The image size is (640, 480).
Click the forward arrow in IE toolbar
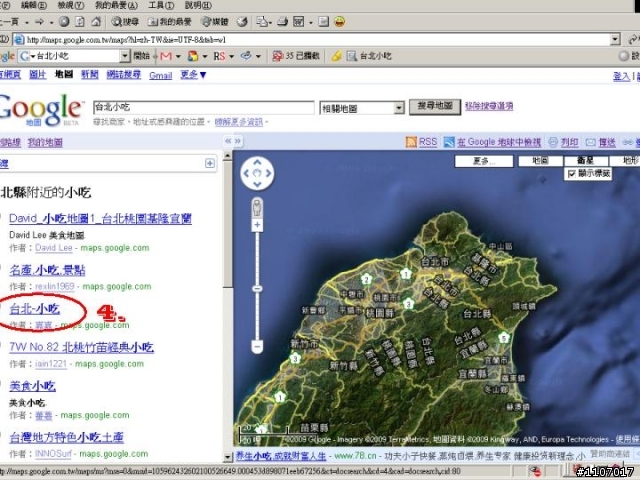tap(40, 22)
